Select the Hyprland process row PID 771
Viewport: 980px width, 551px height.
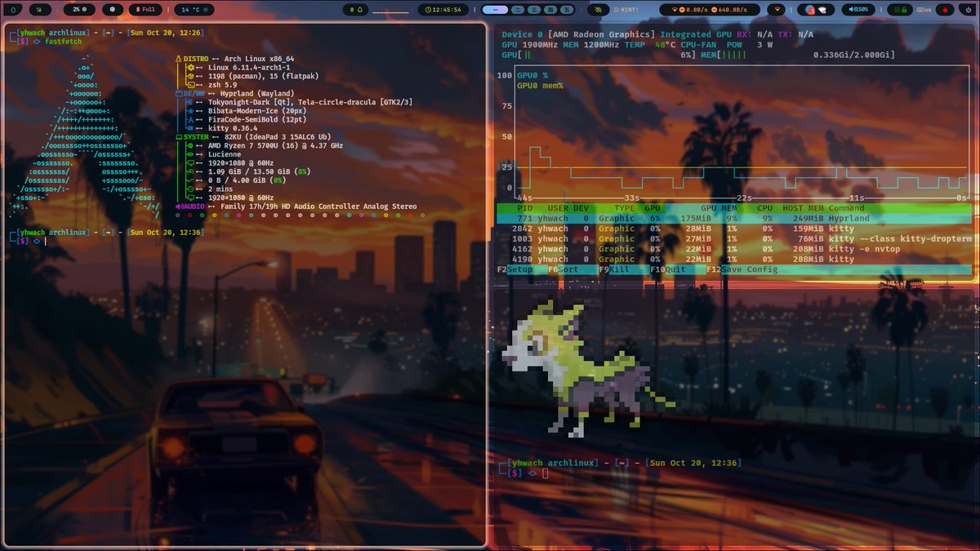pyautogui.click(x=734, y=218)
